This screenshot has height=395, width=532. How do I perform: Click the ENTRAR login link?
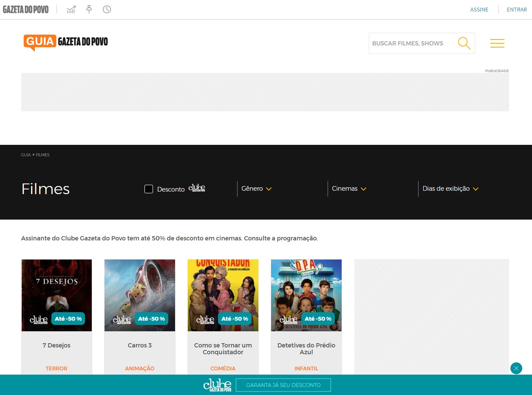[517, 10]
